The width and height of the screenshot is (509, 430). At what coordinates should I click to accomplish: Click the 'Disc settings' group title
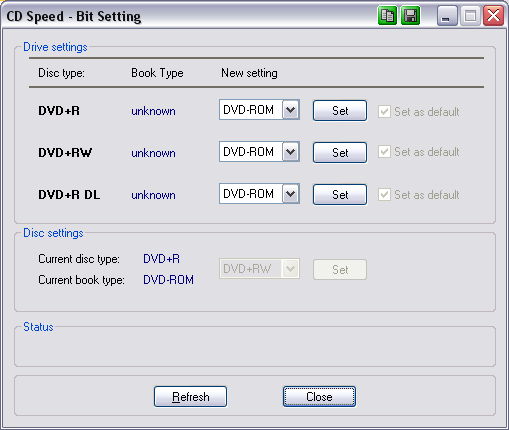point(53,233)
